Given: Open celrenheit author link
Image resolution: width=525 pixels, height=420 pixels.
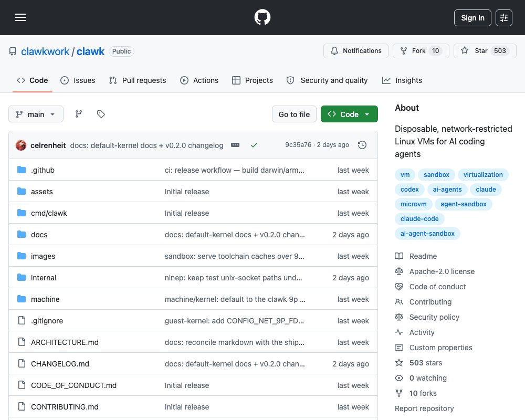Looking at the screenshot, I should tap(48, 145).
